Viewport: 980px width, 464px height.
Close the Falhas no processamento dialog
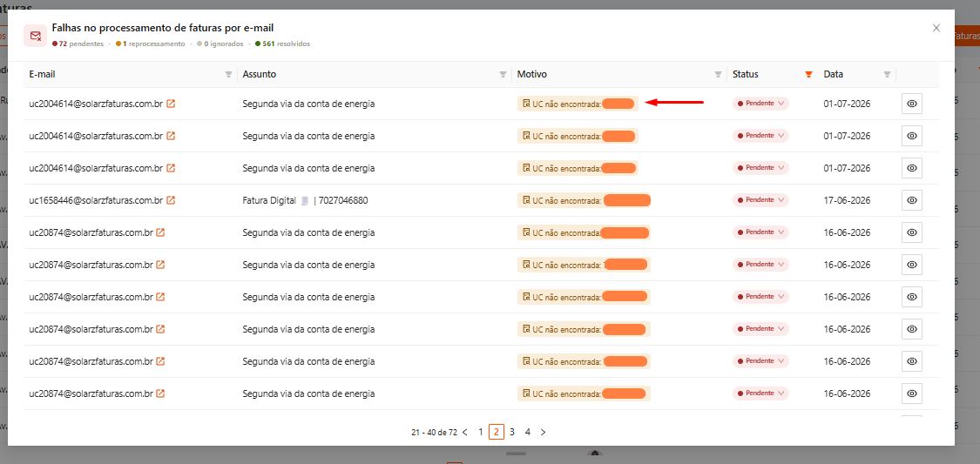tap(936, 28)
